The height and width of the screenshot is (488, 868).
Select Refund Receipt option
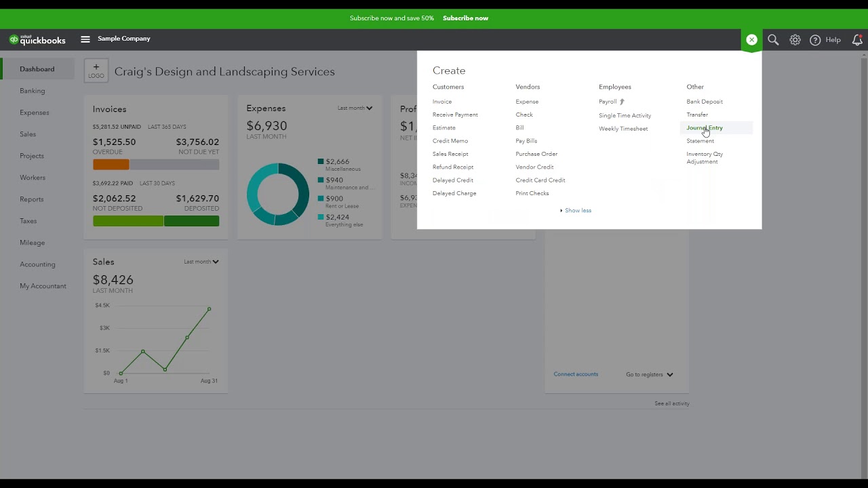[453, 167]
